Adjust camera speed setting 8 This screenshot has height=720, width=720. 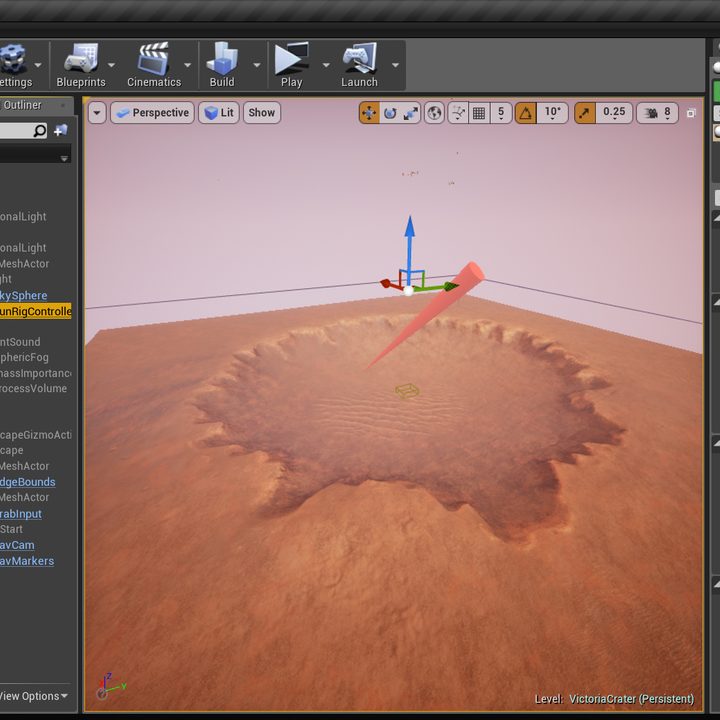657,112
